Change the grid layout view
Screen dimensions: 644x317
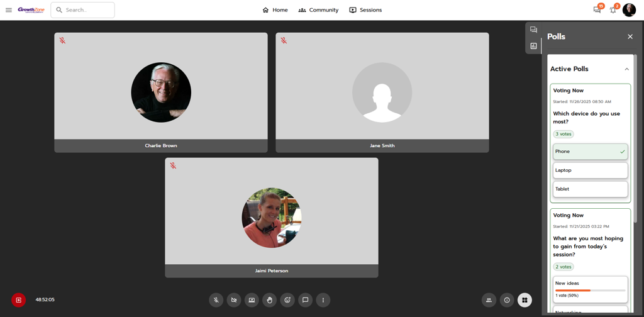pos(525,300)
